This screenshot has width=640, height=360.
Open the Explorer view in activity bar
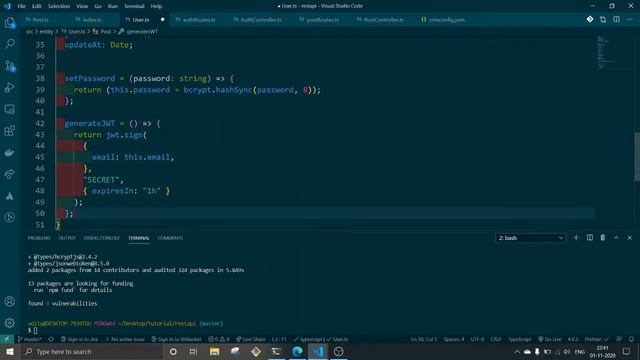click(x=9, y=22)
